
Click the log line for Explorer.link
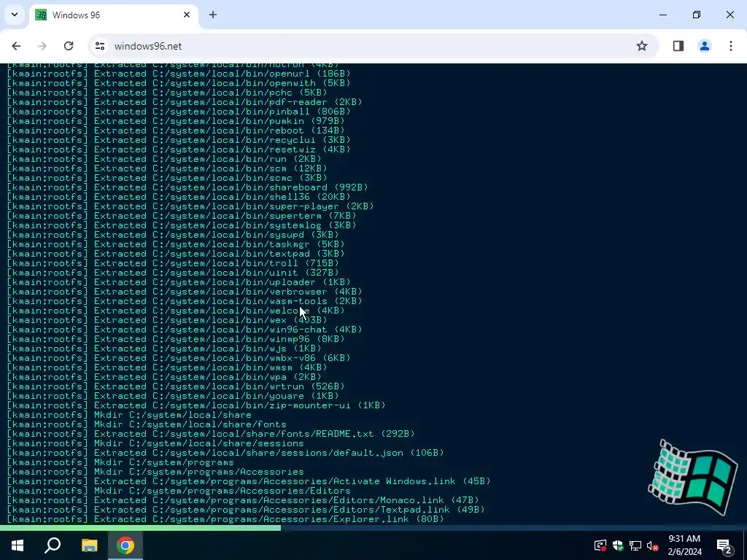click(x=225, y=519)
